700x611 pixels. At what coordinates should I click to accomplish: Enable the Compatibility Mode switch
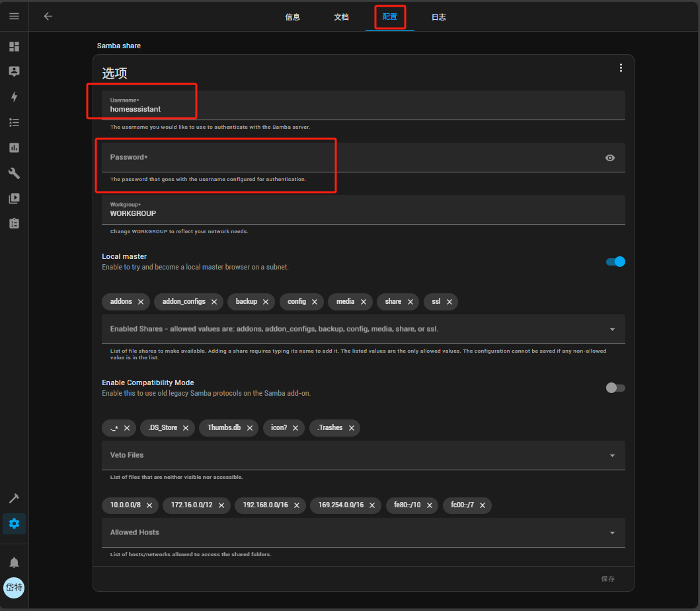point(615,388)
